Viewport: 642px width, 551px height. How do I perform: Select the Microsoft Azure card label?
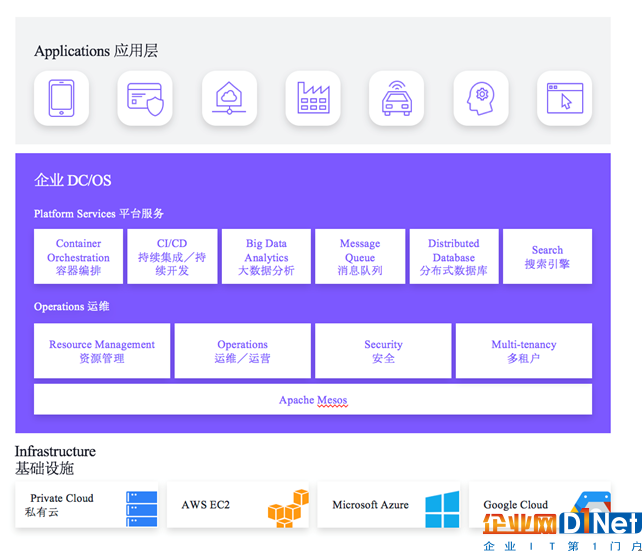click(370, 505)
